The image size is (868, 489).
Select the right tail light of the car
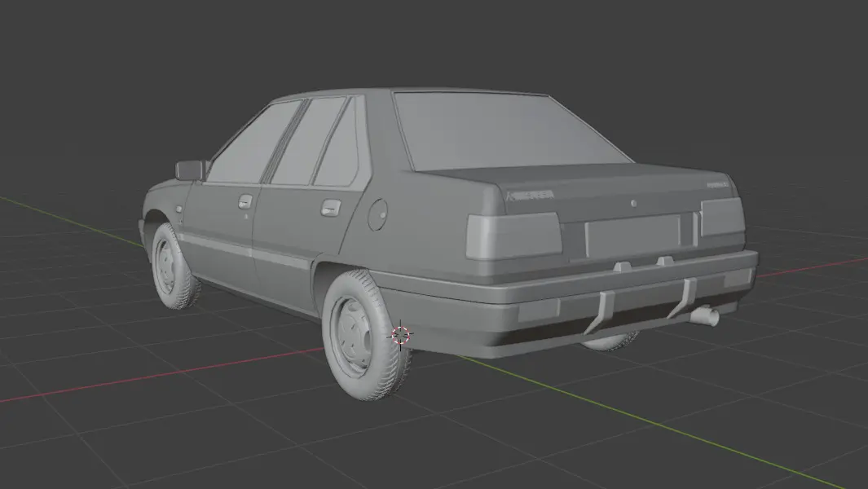(x=722, y=217)
